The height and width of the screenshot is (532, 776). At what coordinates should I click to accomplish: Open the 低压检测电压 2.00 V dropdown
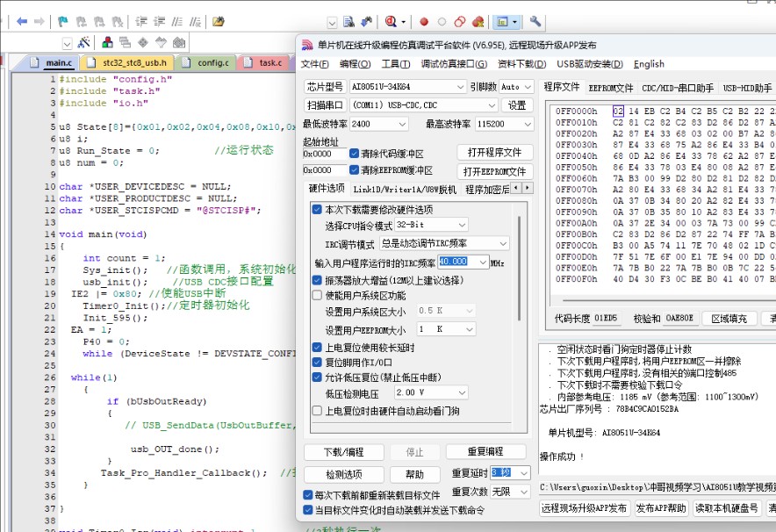[x=431, y=392]
